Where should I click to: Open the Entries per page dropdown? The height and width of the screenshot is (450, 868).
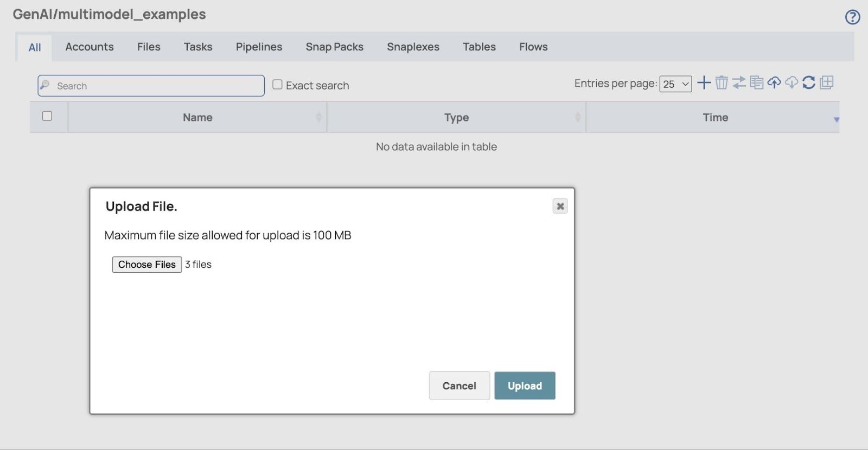[675, 84]
